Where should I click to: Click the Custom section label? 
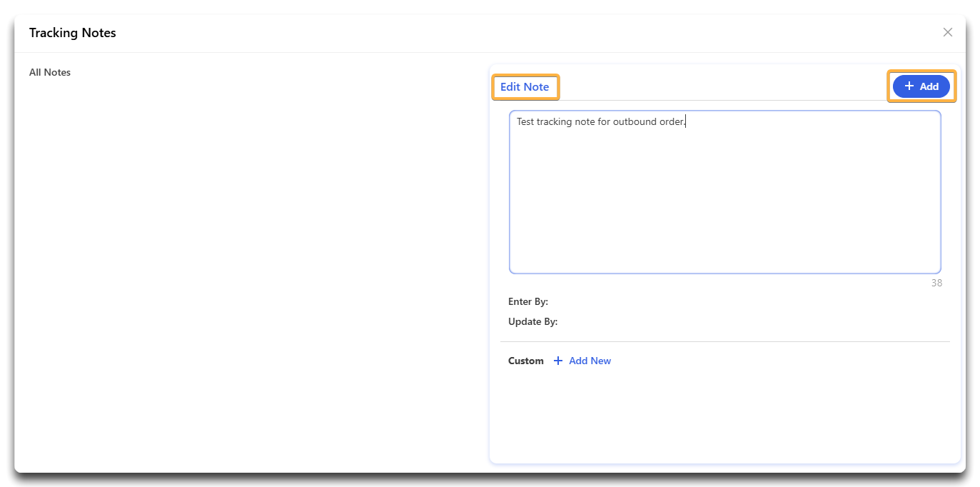pos(526,361)
